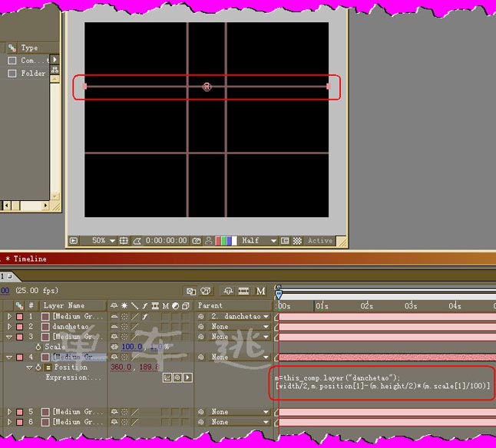
Task: Click the frame rate (25.00 fps) text
Action: pyautogui.click(x=37, y=290)
